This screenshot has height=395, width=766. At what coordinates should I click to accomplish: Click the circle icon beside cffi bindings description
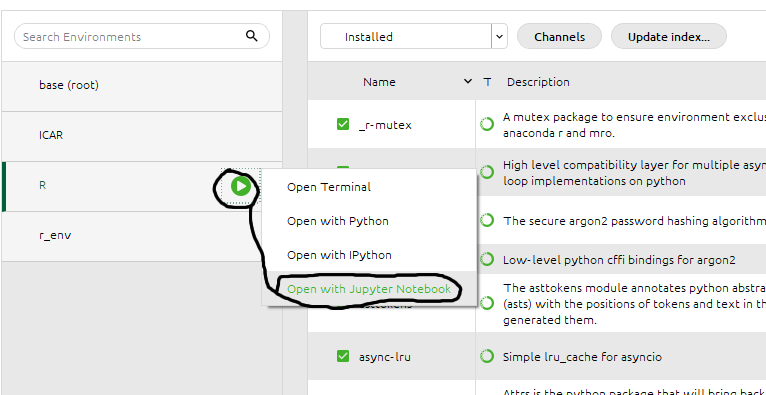click(487, 259)
